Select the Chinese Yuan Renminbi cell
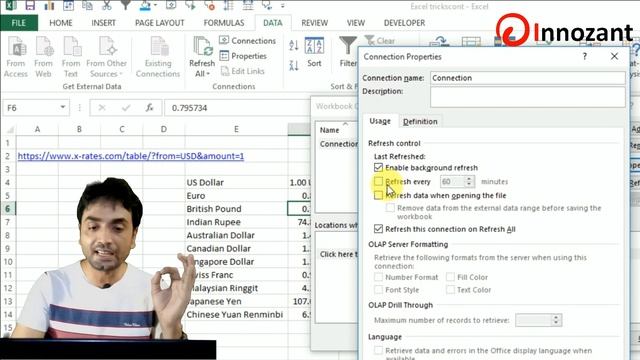Screen dimensions: 640x360 pyautogui.click(x=236, y=314)
